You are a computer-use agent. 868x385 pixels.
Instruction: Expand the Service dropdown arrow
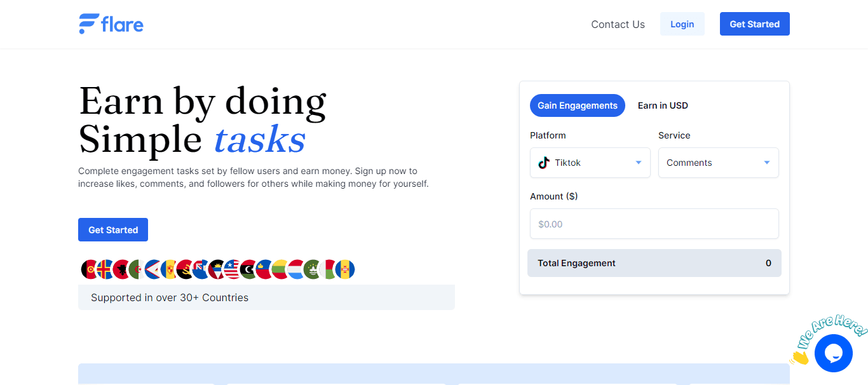pos(767,163)
